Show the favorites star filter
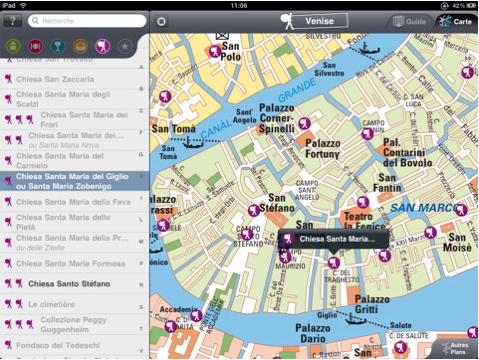This screenshot has height=360, width=479. click(x=125, y=46)
